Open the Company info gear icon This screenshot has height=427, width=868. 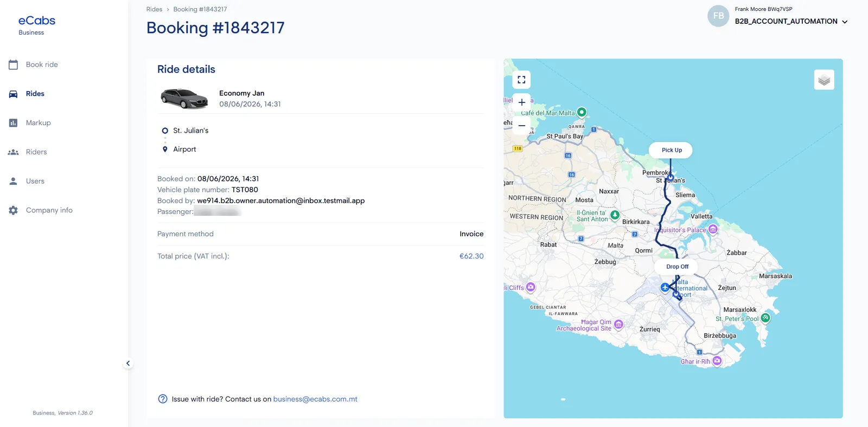click(14, 210)
